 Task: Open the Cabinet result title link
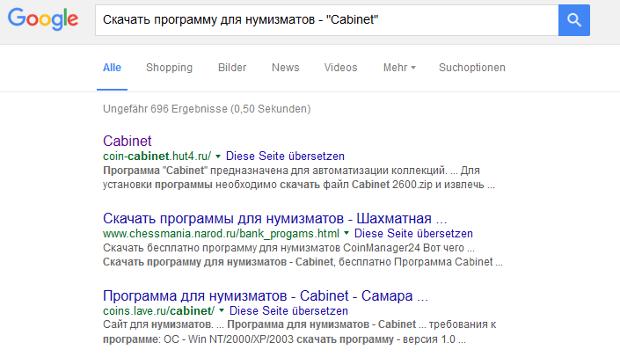(x=128, y=141)
